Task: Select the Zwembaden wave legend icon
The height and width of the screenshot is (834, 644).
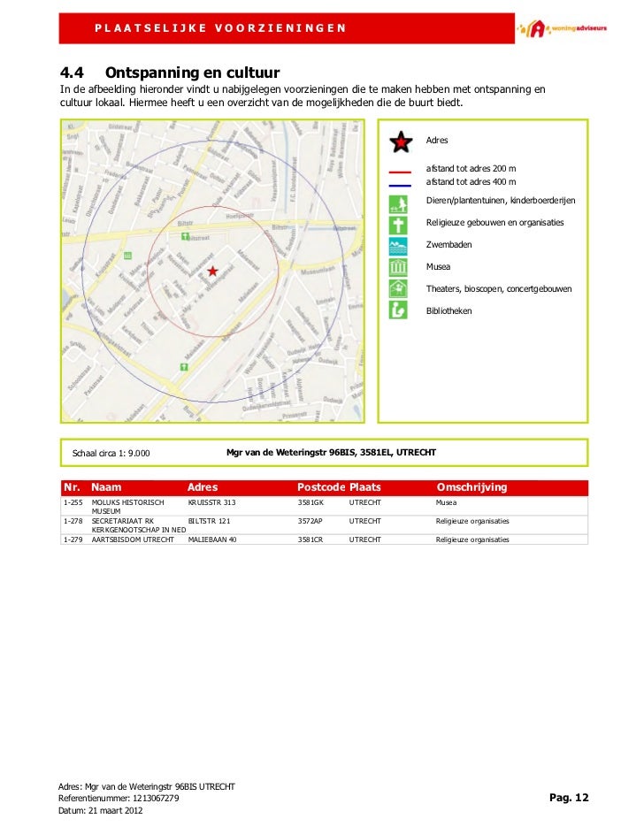Action: click(398, 247)
